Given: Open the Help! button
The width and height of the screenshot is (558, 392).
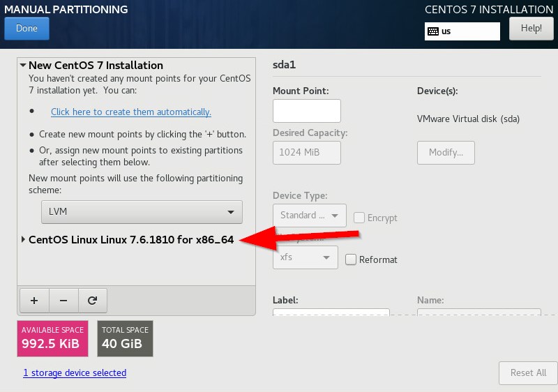Looking at the screenshot, I should point(531,29).
